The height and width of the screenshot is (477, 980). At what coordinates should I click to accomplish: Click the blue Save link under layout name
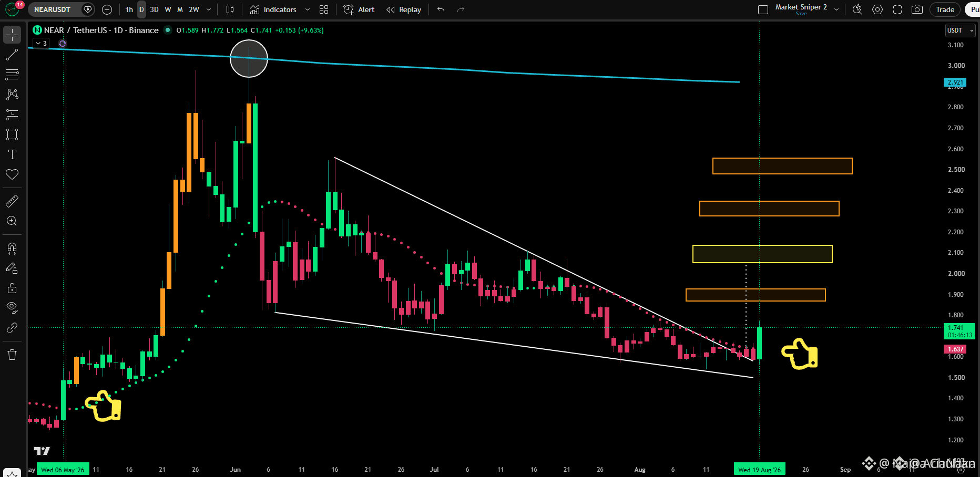click(801, 14)
